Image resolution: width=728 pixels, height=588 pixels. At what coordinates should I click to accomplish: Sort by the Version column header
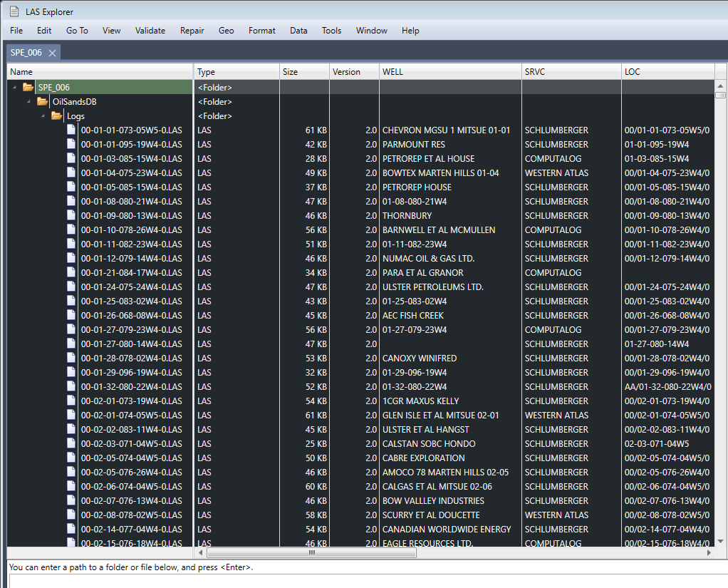pos(354,71)
